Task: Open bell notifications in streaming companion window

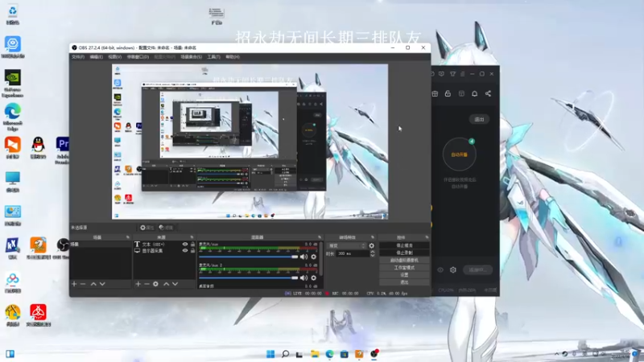Action: (x=474, y=93)
